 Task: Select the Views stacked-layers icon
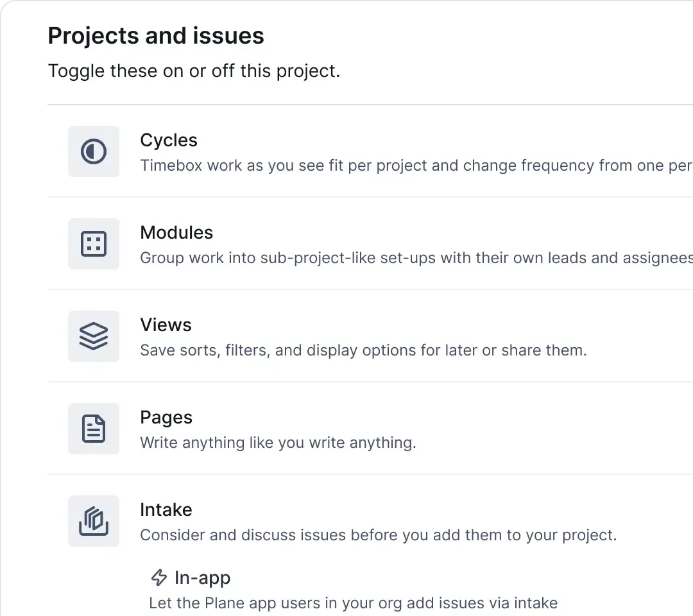click(94, 336)
